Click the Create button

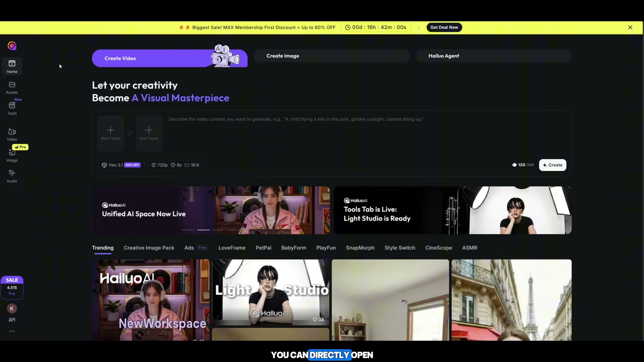[552, 165]
